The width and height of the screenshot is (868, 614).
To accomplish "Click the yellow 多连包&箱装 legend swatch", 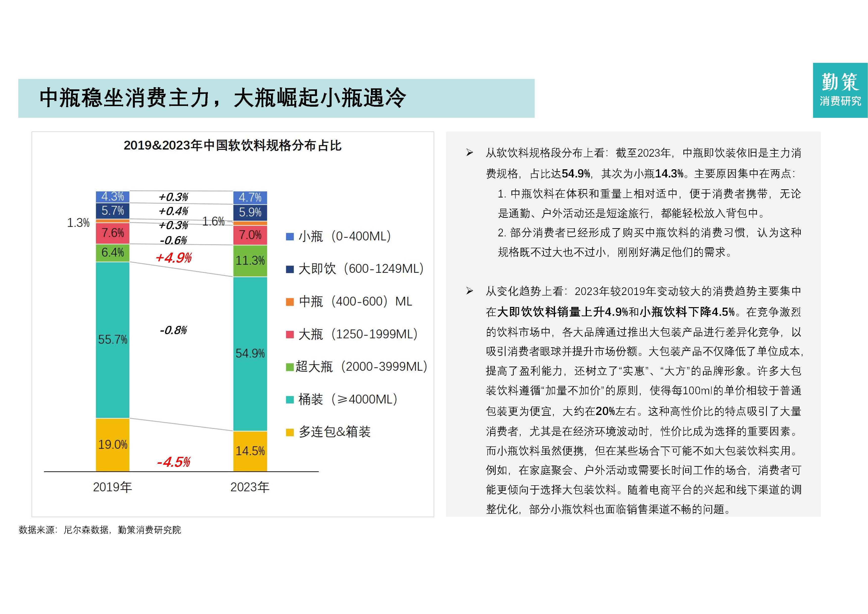I will click(x=289, y=432).
